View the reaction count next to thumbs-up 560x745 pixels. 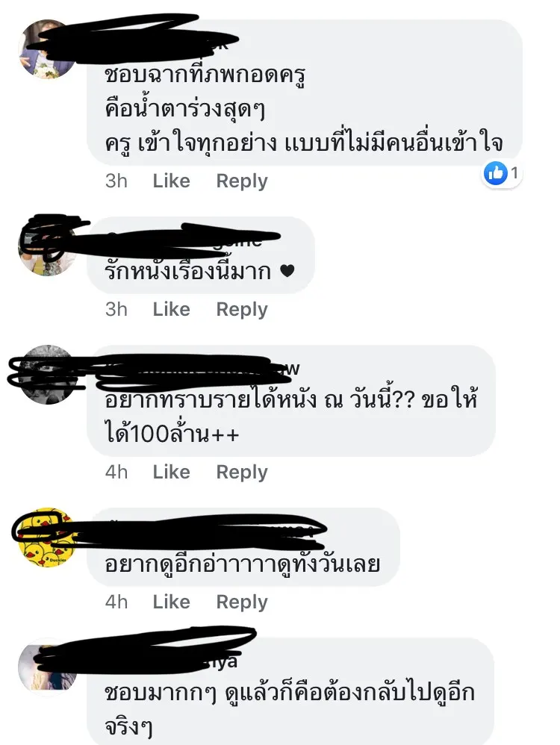point(514,173)
